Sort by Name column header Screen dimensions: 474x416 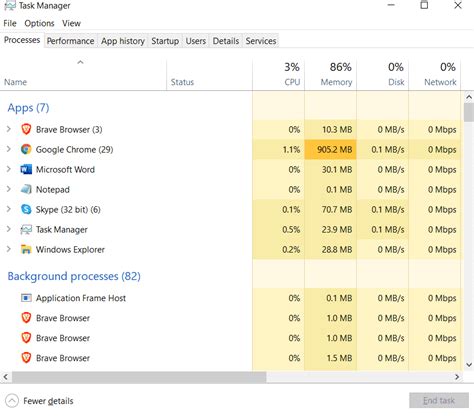pos(83,75)
